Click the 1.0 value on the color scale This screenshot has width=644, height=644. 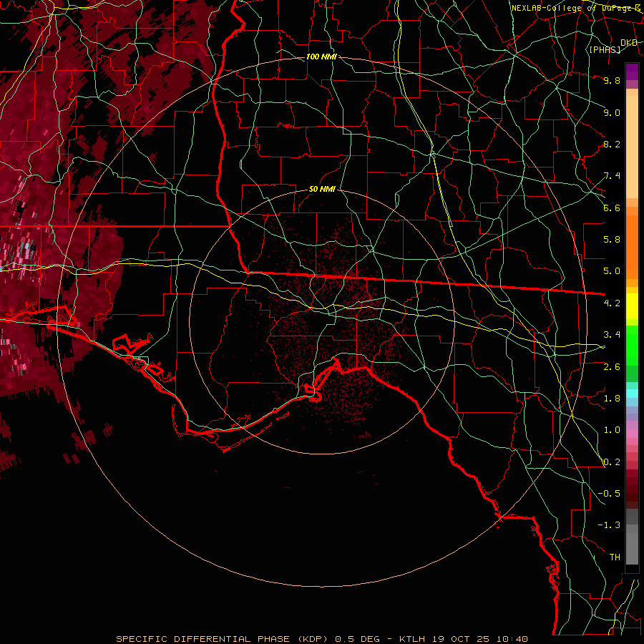[x=612, y=430]
